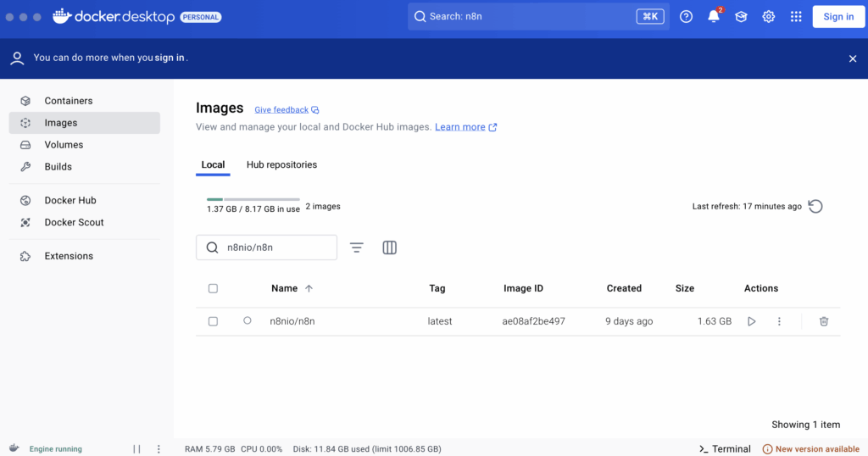The width and height of the screenshot is (868, 456).
Task: Open the help question mark icon
Action: click(x=686, y=17)
